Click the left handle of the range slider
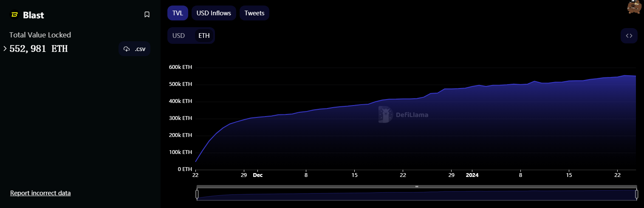This screenshot has width=644, height=208. pyautogui.click(x=197, y=194)
